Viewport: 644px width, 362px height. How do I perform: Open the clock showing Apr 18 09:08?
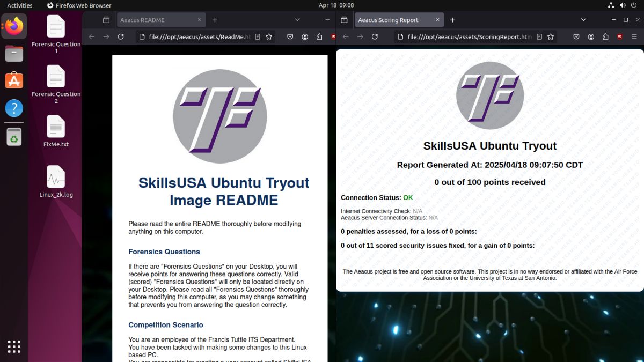click(x=336, y=5)
